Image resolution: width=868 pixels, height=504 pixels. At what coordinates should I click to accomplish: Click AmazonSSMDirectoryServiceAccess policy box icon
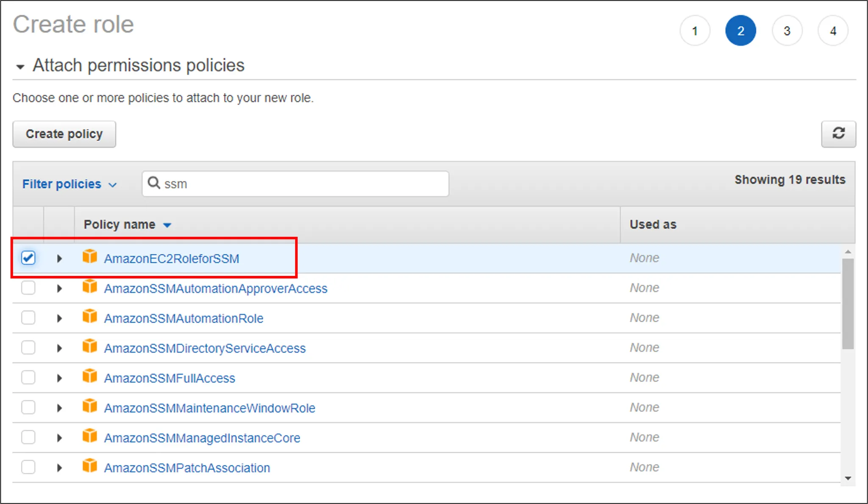coord(90,347)
